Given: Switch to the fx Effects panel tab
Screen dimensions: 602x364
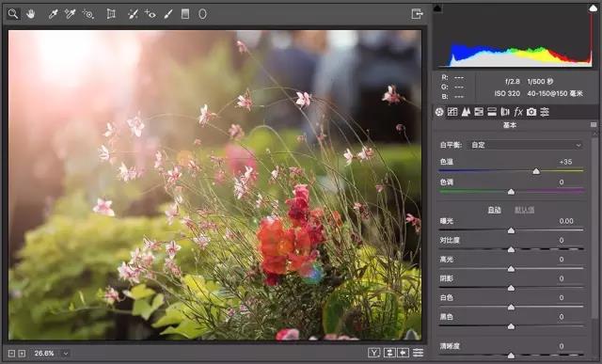Looking at the screenshot, I should click(518, 112).
